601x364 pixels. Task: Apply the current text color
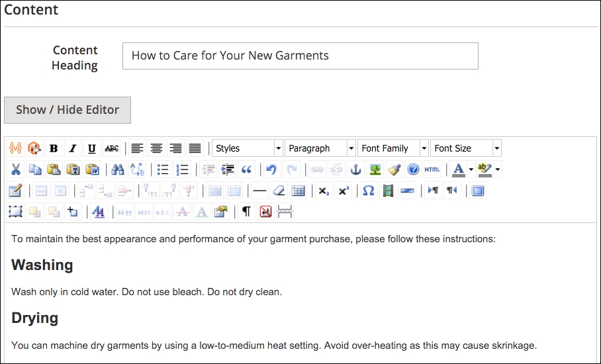pos(459,169)
